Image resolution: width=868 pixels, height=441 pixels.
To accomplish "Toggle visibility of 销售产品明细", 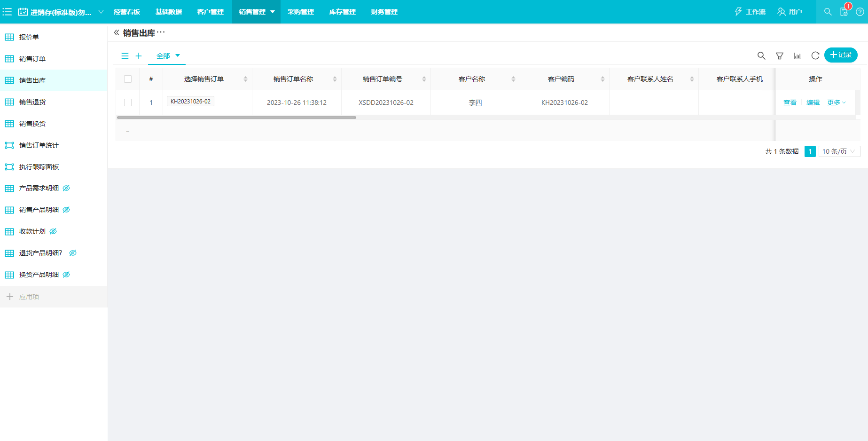I will pyautogui.click(x=66, y=210).
